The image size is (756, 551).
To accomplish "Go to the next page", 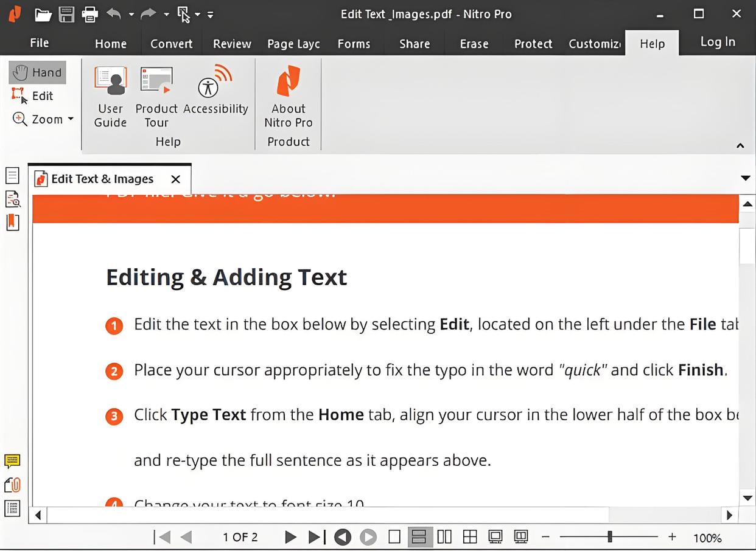I will 290,537.
